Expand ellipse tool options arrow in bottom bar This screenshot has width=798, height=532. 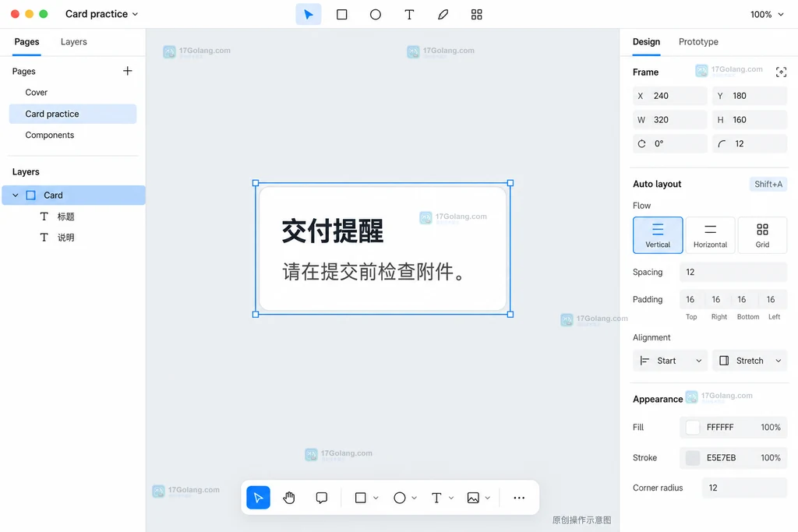(x=415, y=498)
